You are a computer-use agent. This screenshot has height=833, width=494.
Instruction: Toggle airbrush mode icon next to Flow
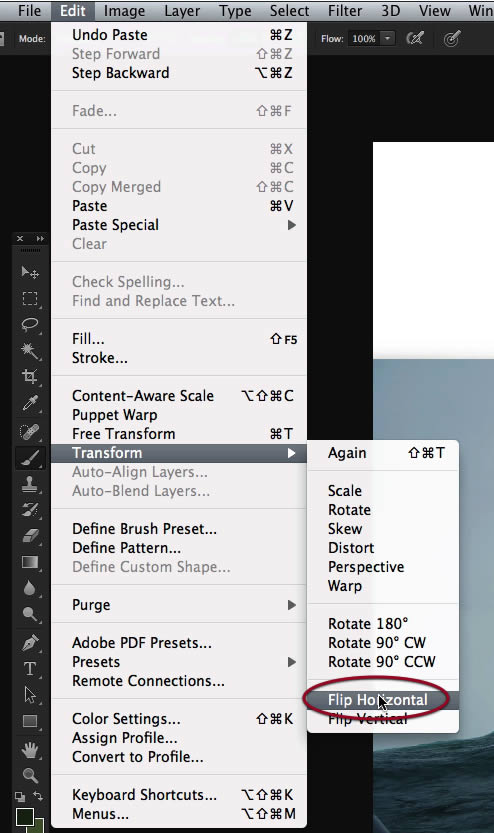click(x=414, y=38)
